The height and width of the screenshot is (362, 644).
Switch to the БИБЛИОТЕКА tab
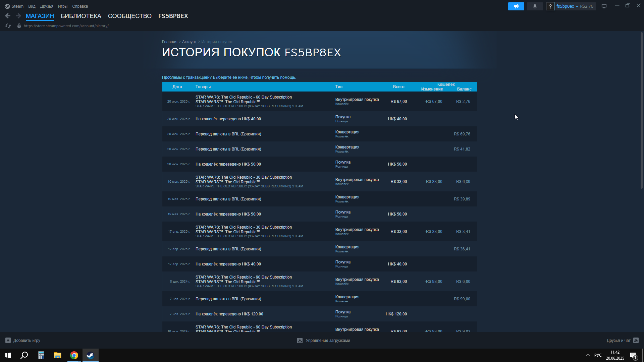[x=81, y=16]
